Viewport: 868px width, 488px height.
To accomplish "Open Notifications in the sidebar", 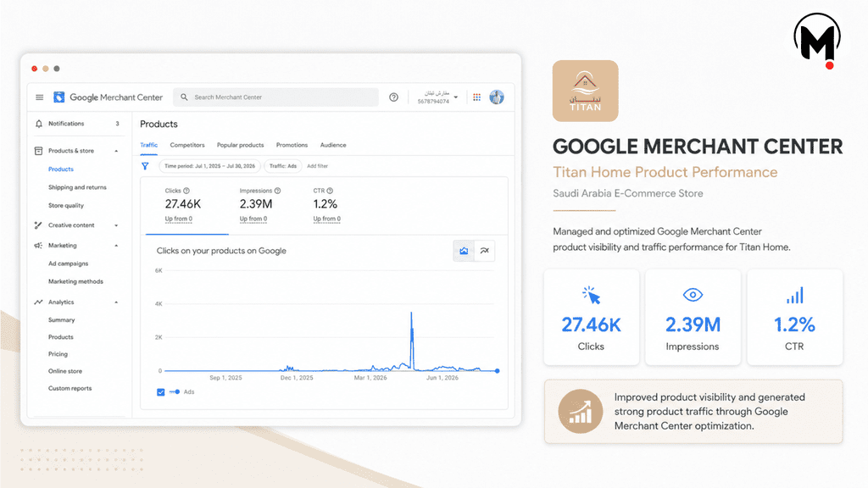I will pyautogui.click(x=66, y=124).
